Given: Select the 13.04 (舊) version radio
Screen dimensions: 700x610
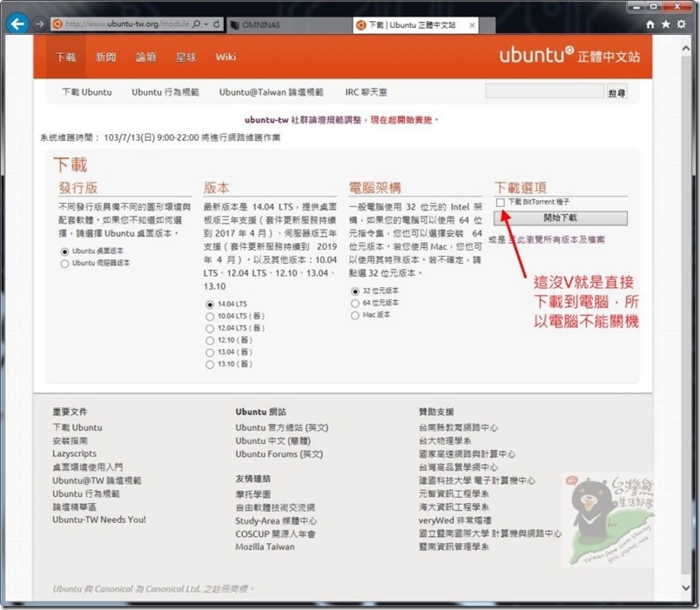Looking at the screenshot, I should (x=210, y=353).
